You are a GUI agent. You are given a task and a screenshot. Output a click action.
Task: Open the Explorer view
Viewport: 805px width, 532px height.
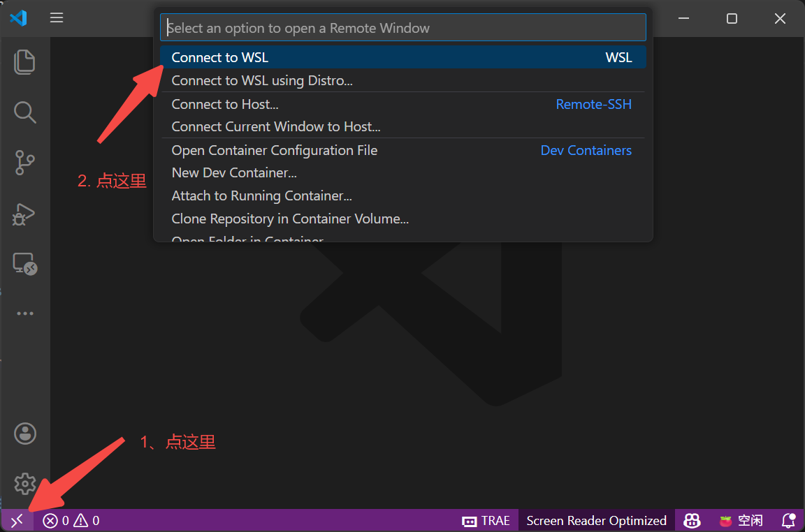click(x=24, y=61)
